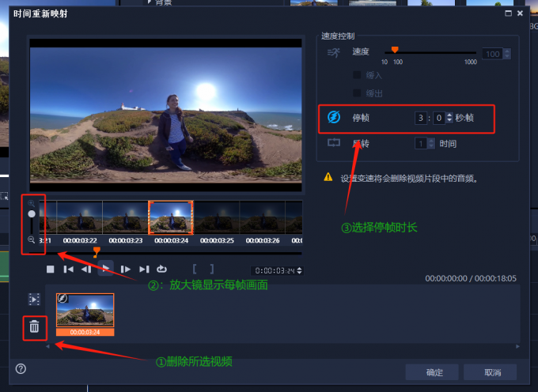Click the freeze frame stepper arrows

click(x=449, y=118)
